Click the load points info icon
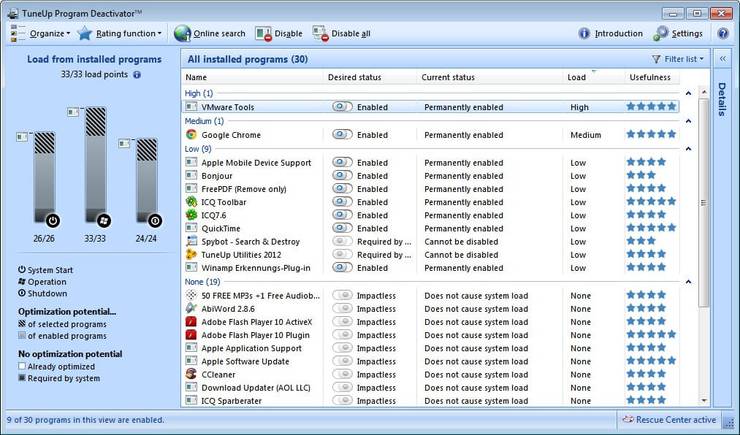This screenshot has height=435, width=740. click(x=137, y=74)
